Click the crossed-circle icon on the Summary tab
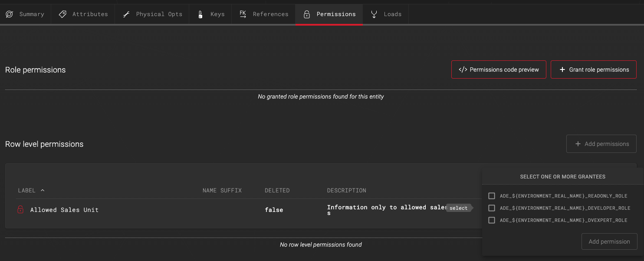This screenshot has height=261, width=644. [9, 14]
